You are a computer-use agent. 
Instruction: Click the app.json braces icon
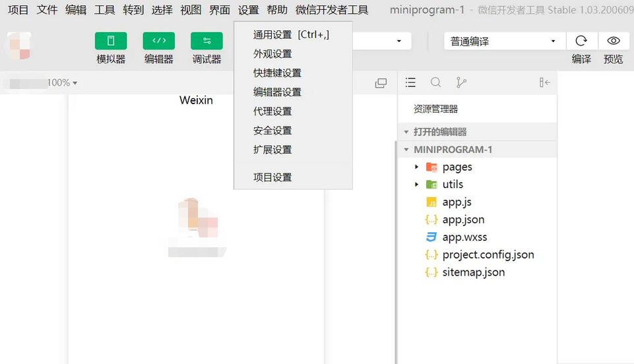click(431, 220)
